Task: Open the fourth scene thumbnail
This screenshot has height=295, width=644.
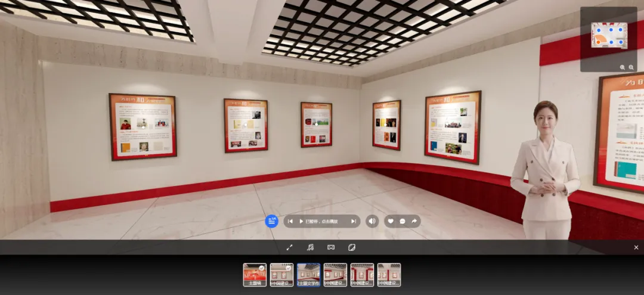Action: tap(335, 275)
